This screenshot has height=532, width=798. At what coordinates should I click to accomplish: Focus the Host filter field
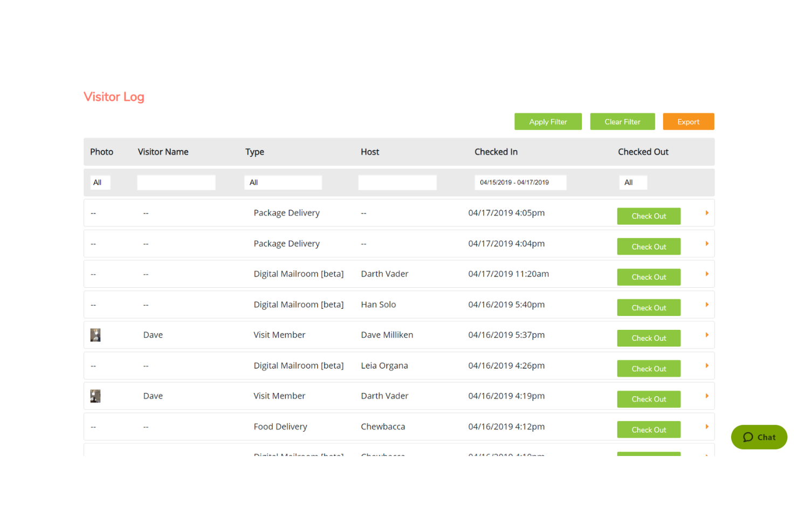[x=397, y=183]
